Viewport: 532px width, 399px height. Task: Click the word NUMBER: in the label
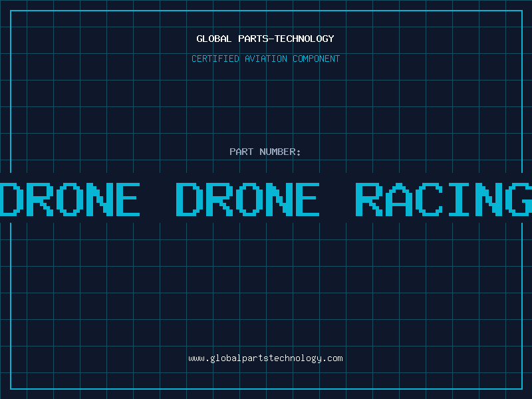(281, 152)
